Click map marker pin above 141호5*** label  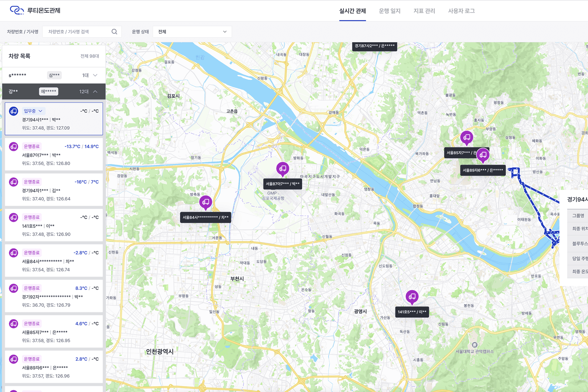412,298
